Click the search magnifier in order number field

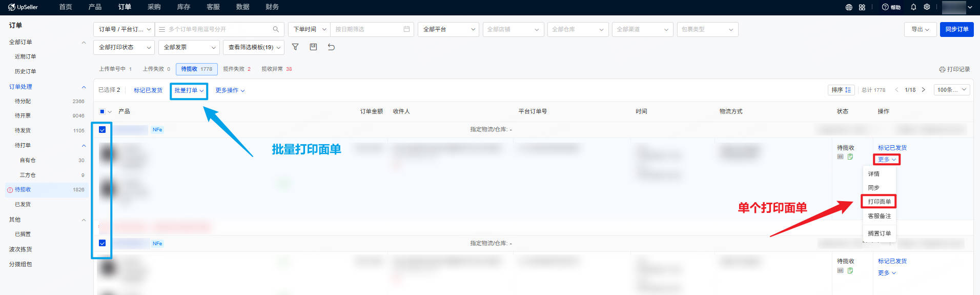tap(276, 29)
